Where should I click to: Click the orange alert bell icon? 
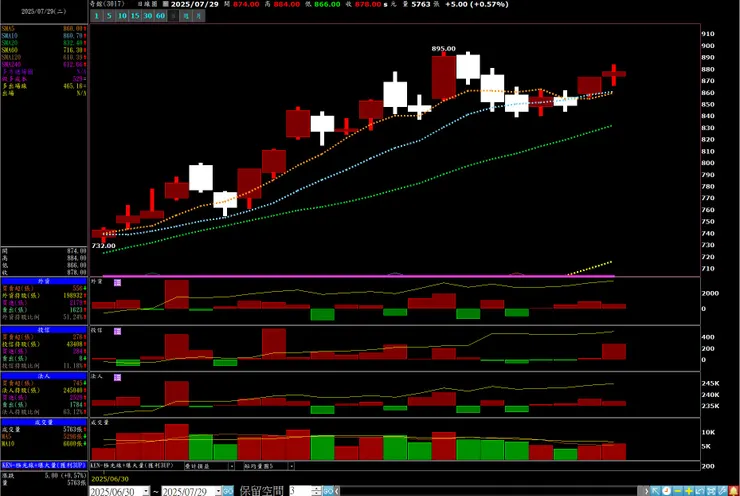733,491
